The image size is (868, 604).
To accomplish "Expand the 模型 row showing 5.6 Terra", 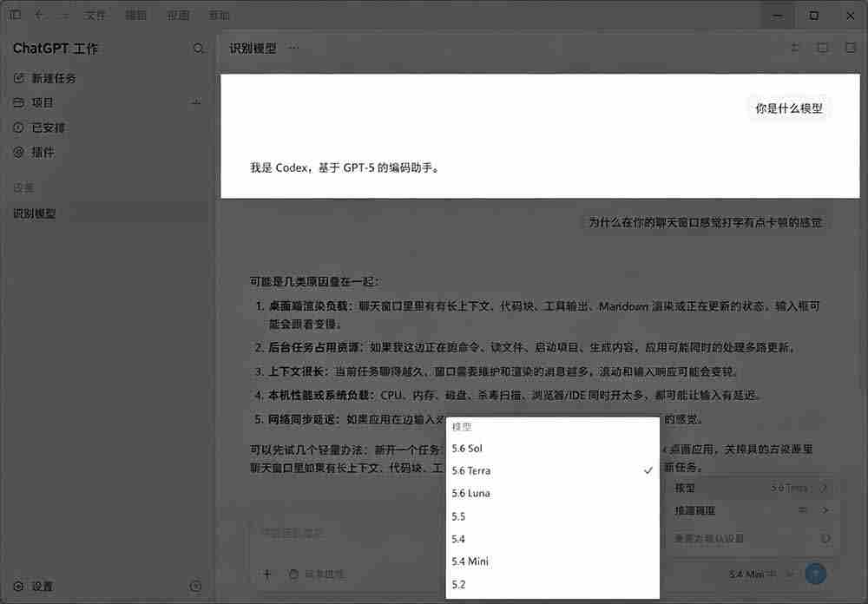I will (x=751, y=489).
